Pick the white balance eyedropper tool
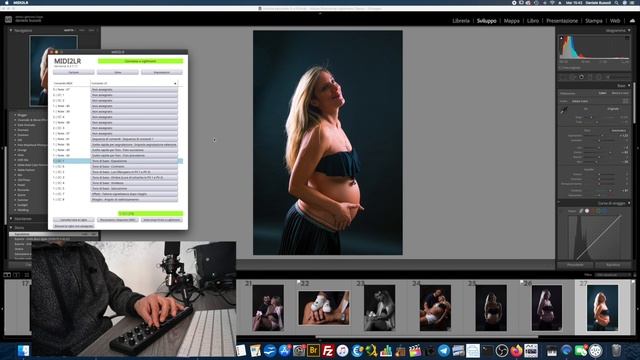640x360 pixels. [564, 110]
